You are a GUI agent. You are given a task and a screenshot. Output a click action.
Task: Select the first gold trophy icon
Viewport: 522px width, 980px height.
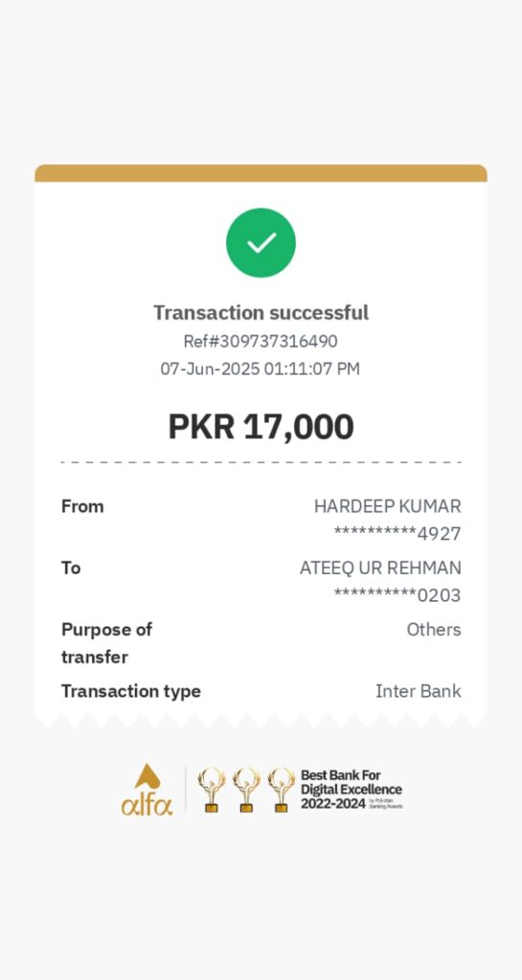(212, 790)
